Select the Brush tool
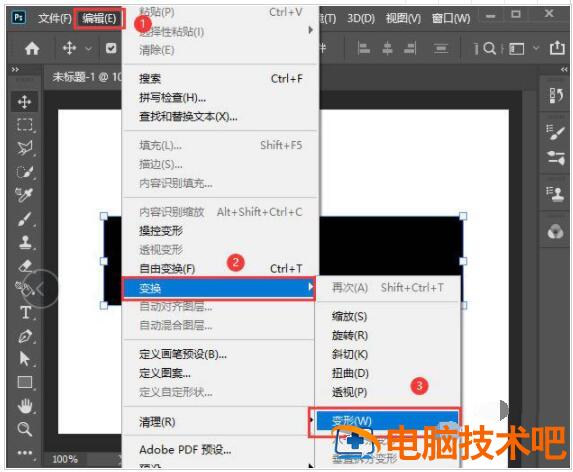 pyautogui.click(x=24, y=219)
